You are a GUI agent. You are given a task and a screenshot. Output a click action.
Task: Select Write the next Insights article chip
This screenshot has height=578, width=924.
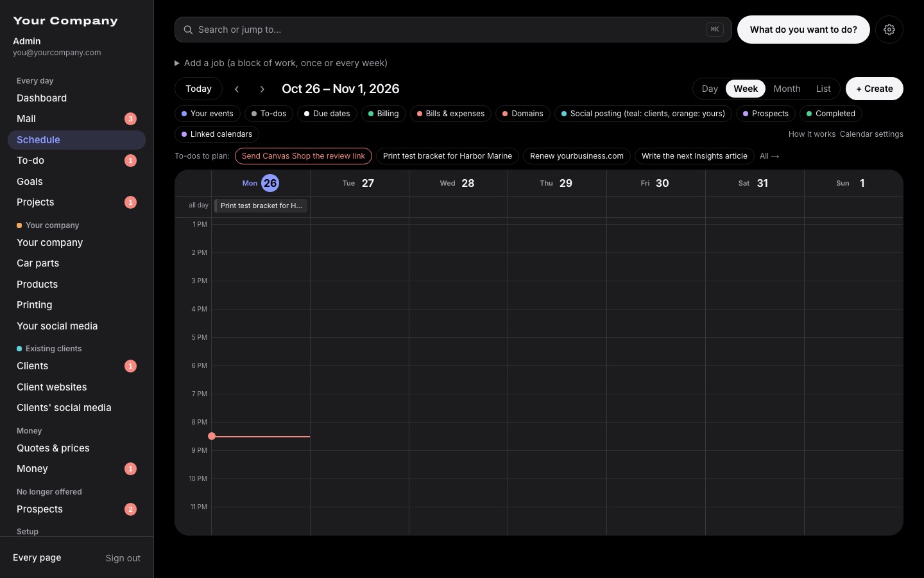[694, 156]
